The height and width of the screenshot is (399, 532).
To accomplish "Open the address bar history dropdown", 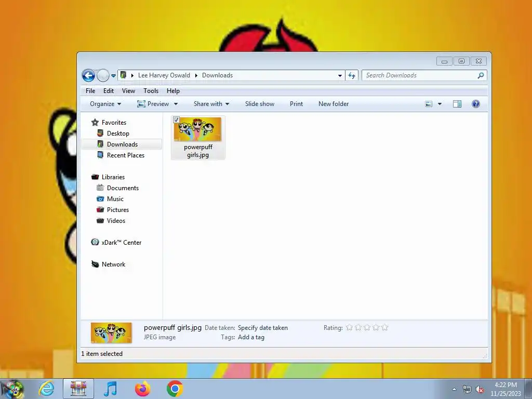I will [340, 76].
